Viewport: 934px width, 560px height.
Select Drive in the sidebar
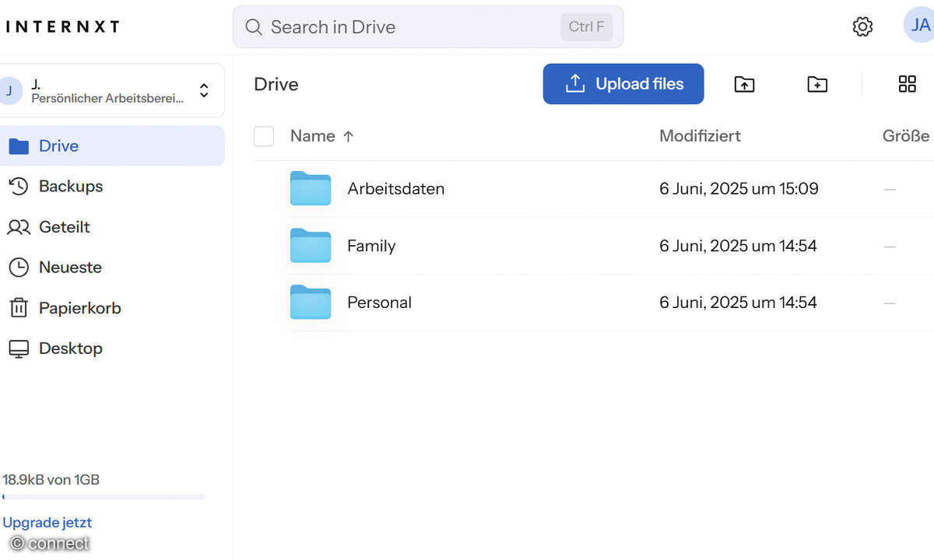pos(58,145)
